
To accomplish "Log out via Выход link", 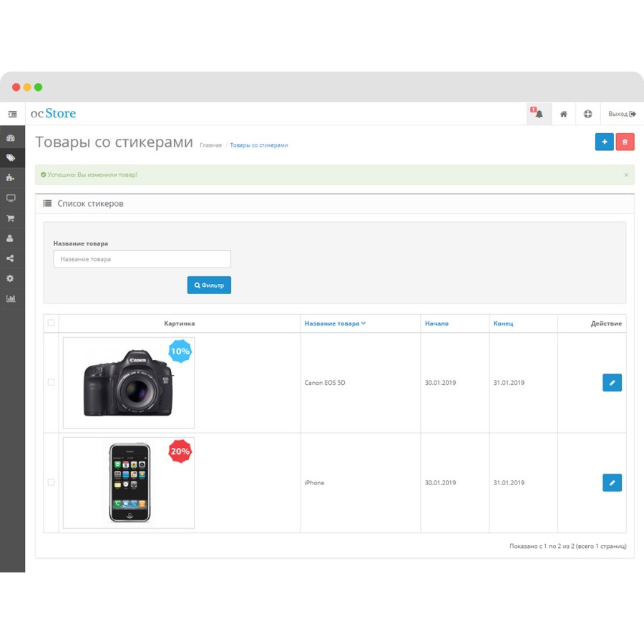I will coord(622,114).
